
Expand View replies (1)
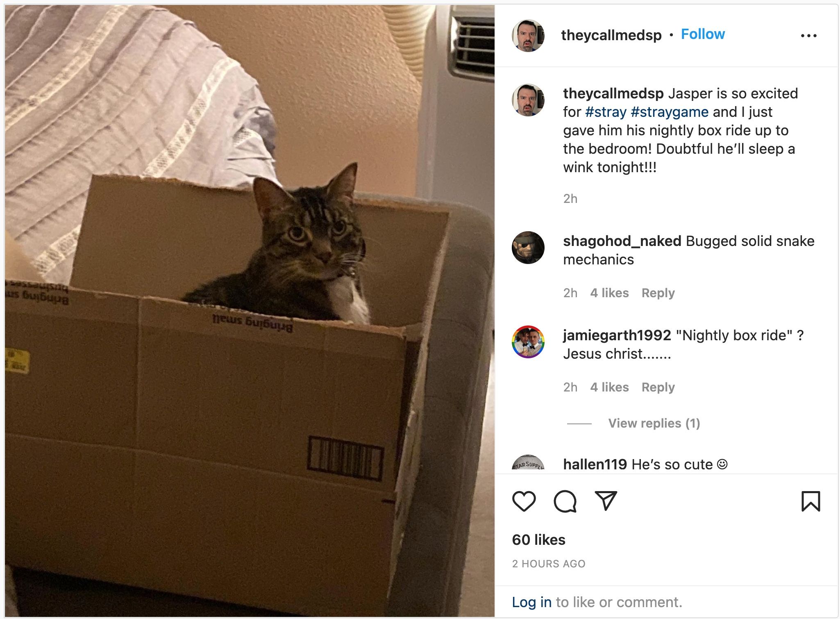pos(654,423)
